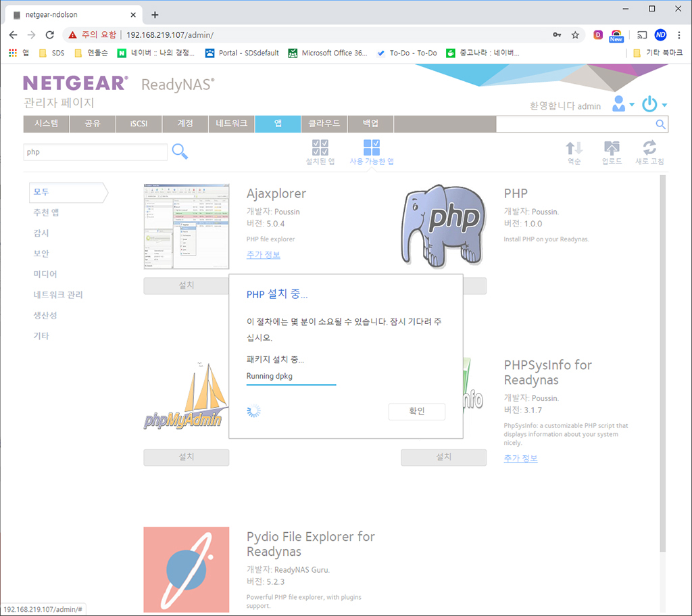Viewport: 692px width, 616px height.
Task: Open Chrome profile ND avatar
Action: coord(660,35)
